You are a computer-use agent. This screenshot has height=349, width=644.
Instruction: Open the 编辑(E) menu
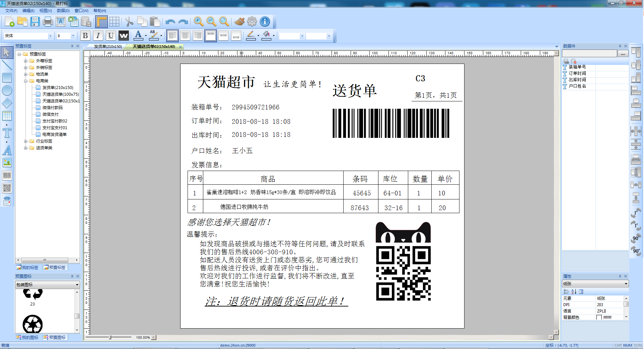tap(28, 11)
